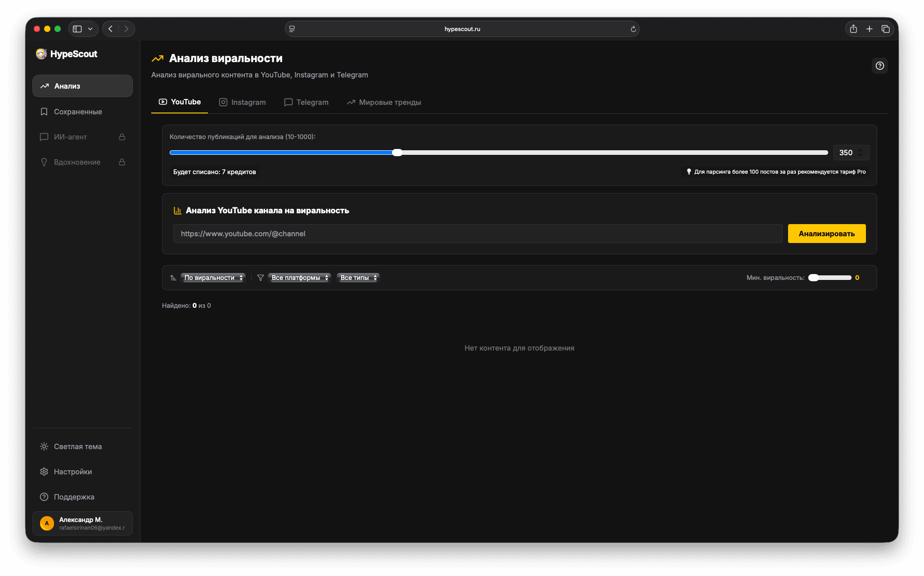Viewport: 924px width, 576px height.
Task: Open the Анализ sidebar section
Action: point(82,86)
